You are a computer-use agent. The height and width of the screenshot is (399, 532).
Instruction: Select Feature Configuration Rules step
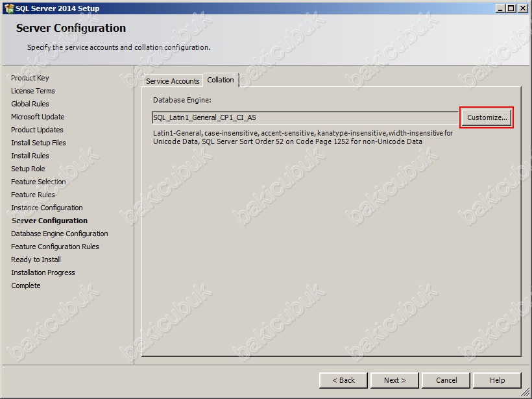click(x=55, y=247)
